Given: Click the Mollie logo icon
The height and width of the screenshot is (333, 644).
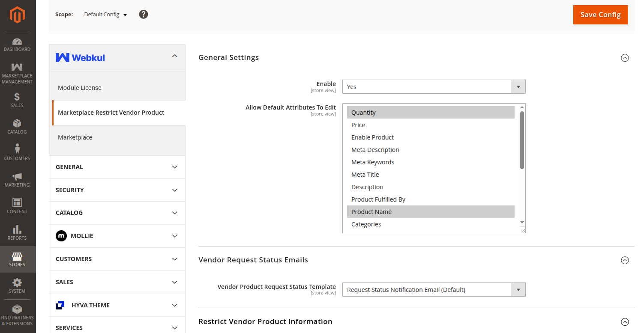Looking at the screenshot, I should click(61, 236).
